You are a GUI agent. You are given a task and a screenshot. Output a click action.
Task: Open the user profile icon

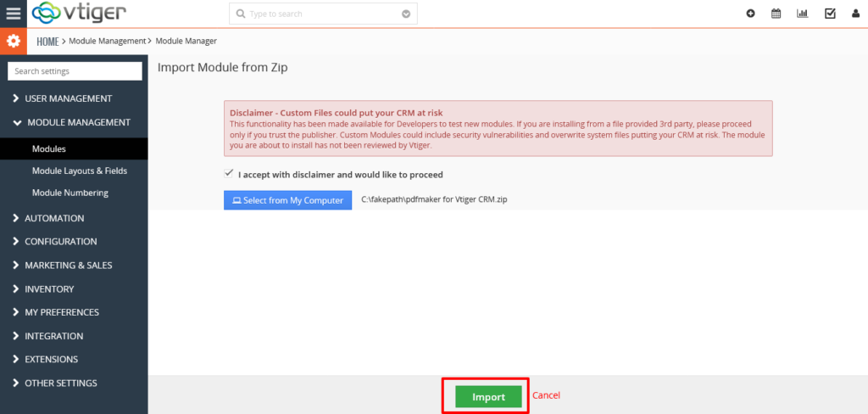pyautogui.click(x=856, y=14)
